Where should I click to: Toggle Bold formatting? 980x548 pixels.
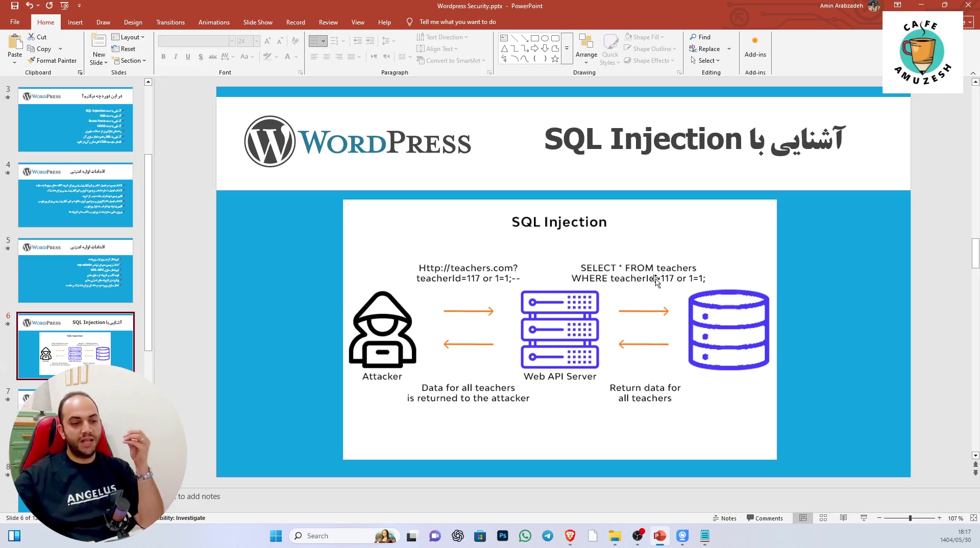[x=163, y=57]
